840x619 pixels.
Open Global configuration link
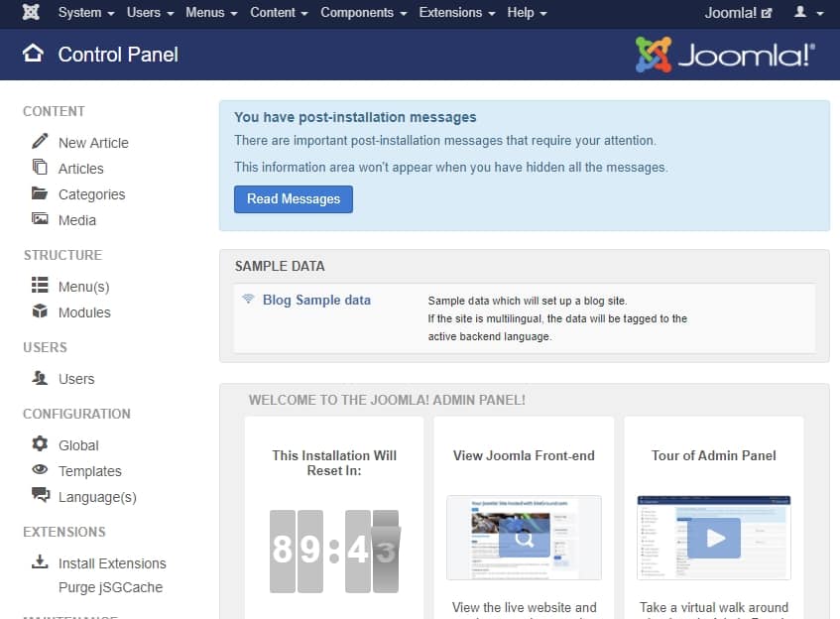pyautogui.click(x=78, y=445)
